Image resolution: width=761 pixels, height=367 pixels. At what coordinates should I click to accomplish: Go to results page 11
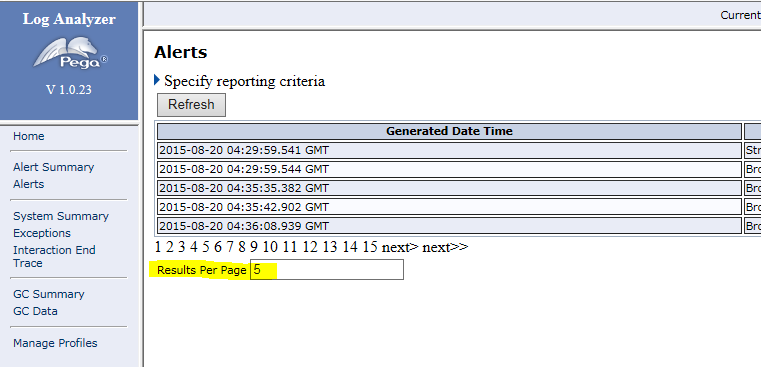pyautogui.click(x=290, y=247)
